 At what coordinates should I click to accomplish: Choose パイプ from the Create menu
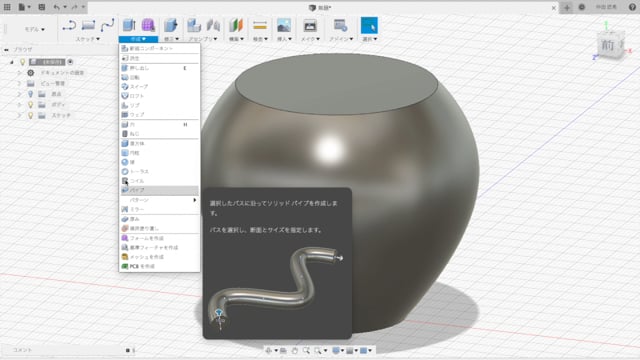(159, 190)
